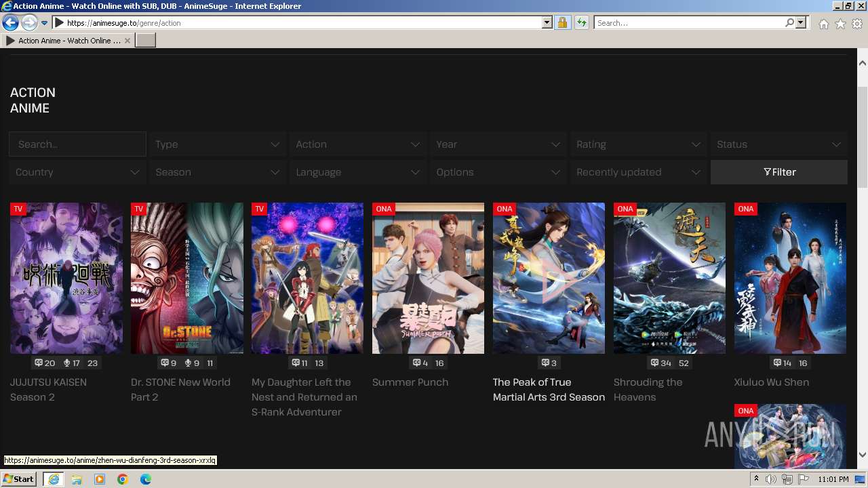Open the Dr. STONE New World poster
This screenshot has height=488, width=868.
(187, 278)
